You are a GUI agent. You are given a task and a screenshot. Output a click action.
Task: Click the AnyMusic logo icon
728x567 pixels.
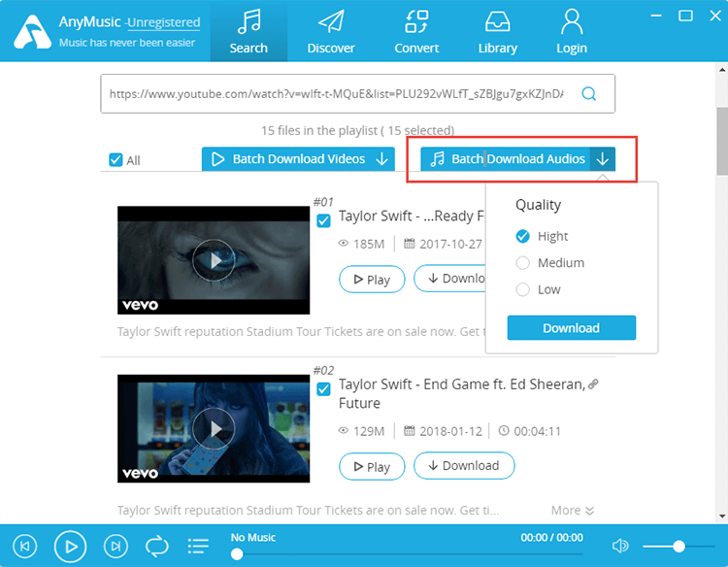[x=32, y=32]
